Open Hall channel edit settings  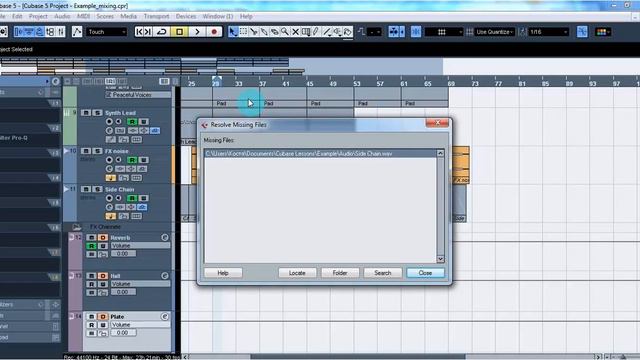164,276
